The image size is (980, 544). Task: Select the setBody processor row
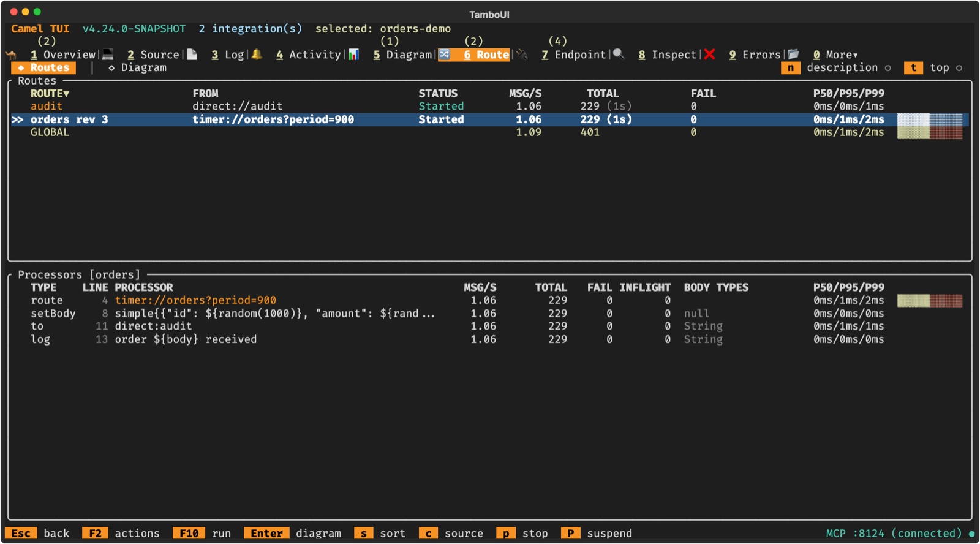(x=489, y=314)
